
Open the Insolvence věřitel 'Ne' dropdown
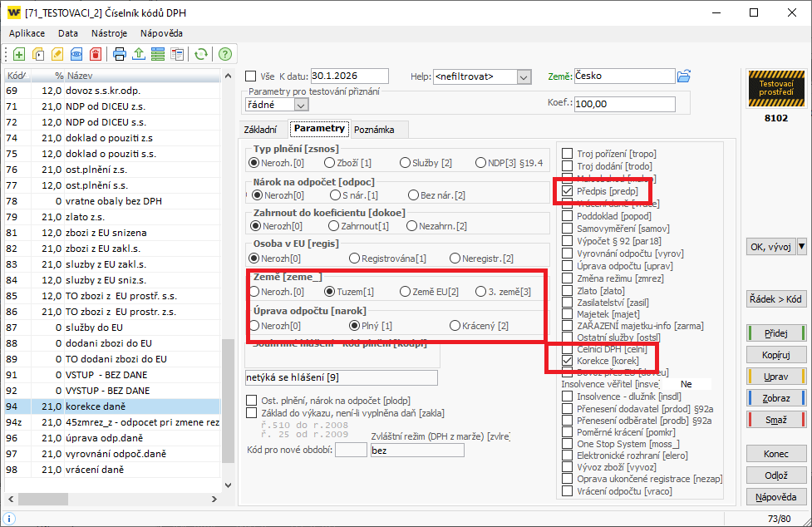(x=687, y=384)
